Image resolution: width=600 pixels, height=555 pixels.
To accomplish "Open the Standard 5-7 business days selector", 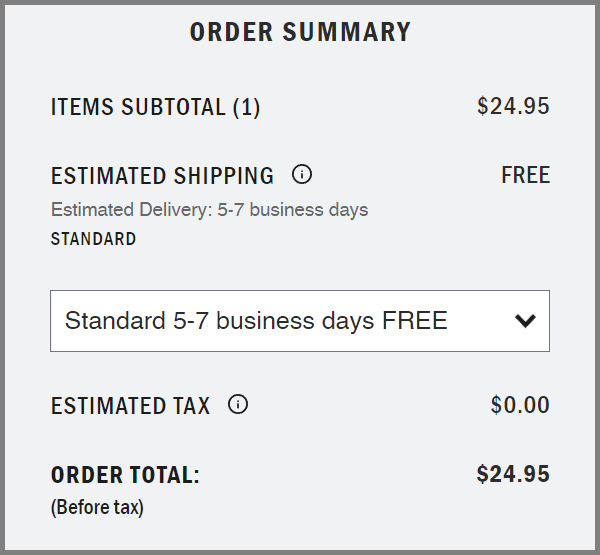I will coord(299,321).
